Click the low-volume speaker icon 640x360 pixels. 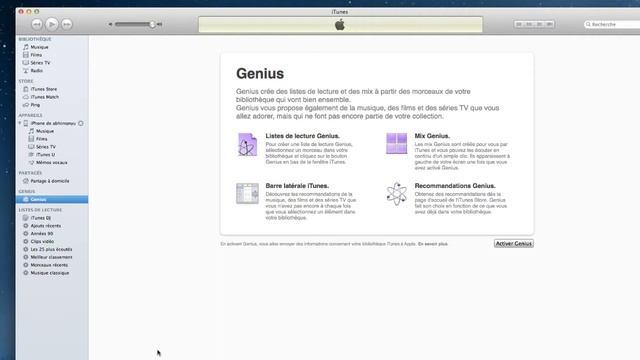click(x=110, y=24)
